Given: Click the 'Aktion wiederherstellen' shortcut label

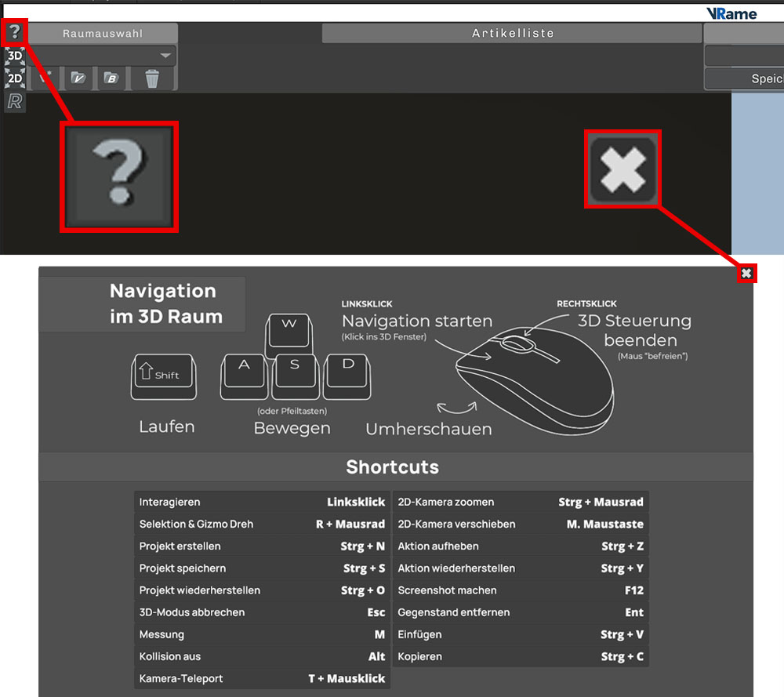Looking at the screenshot, I should coord(456,568).
